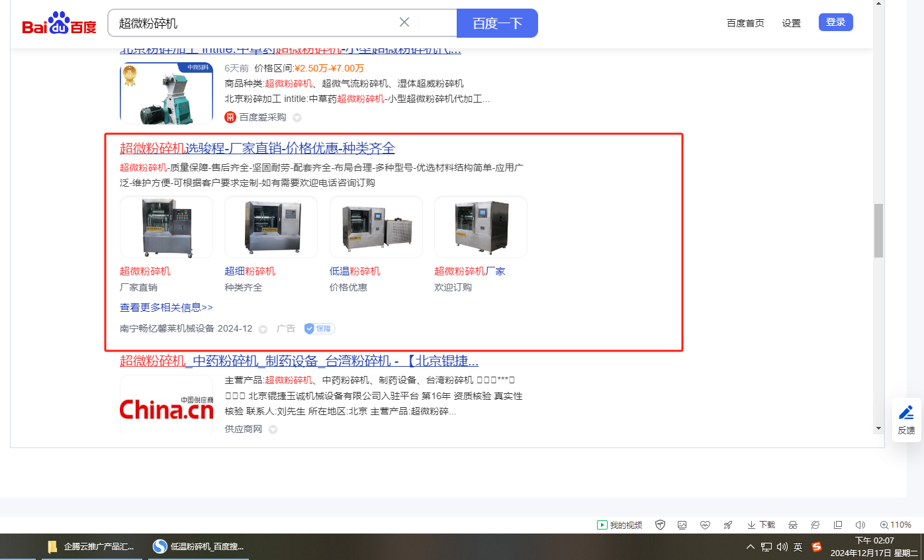The height and width of the screenshot is (560, 924).
Task: Click the 百度爱采购 source icon
Action: [x=230, y=117]
